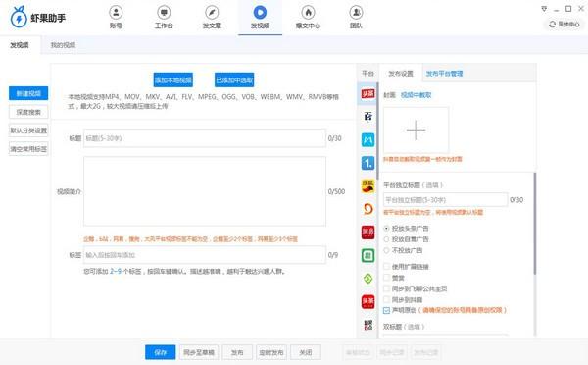Click the 清空常用标签 sidebar button
This screenshot has width=588, height=365.
coord(28,149)
